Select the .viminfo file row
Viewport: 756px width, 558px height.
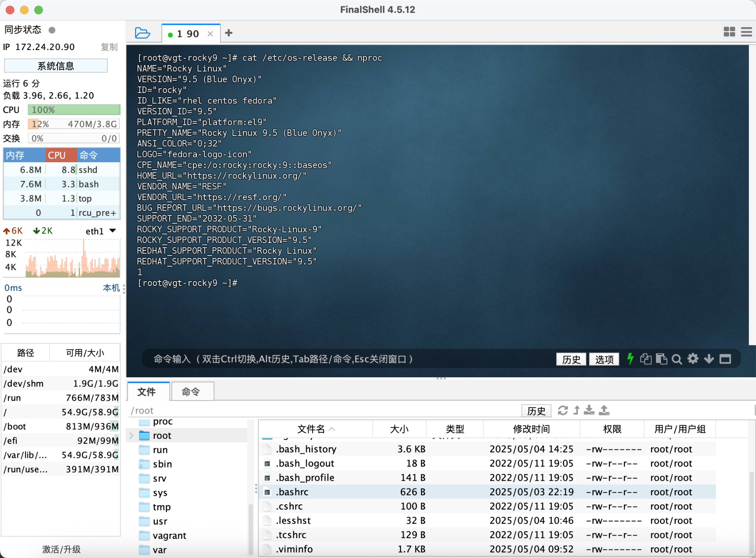pos(487,549)
